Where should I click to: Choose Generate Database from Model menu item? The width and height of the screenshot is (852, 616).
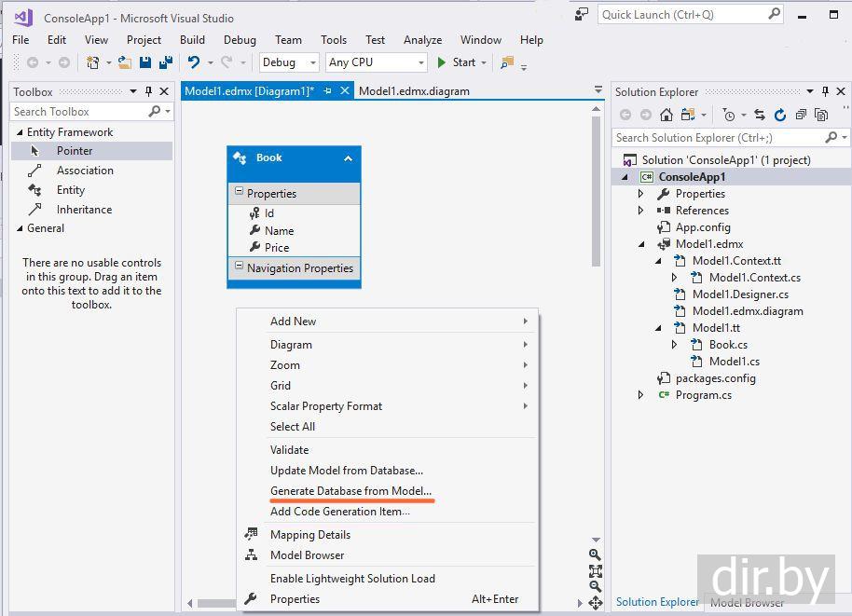tap(350, 490)
